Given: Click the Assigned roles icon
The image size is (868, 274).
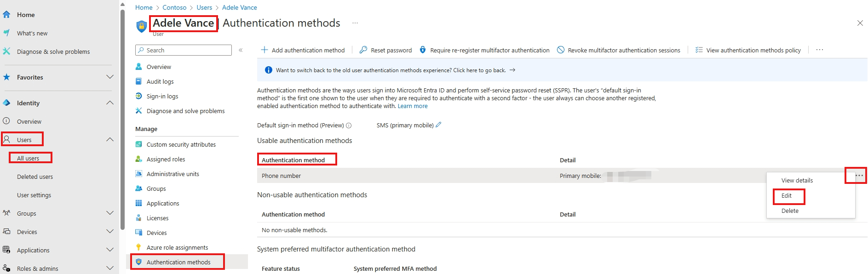Looking at the screenshot, I should click(x=138, y=159).
